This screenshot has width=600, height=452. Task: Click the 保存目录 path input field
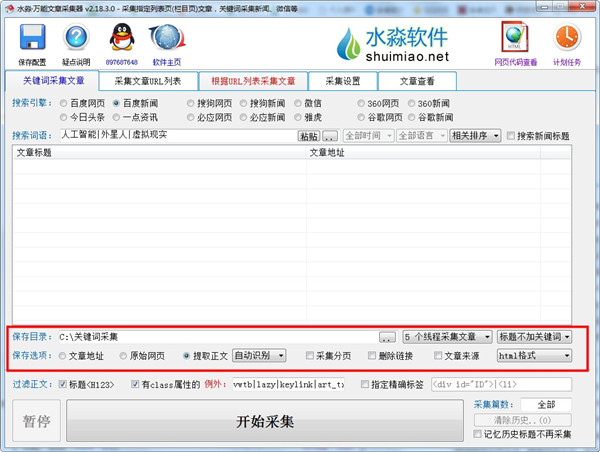(215, 337)
